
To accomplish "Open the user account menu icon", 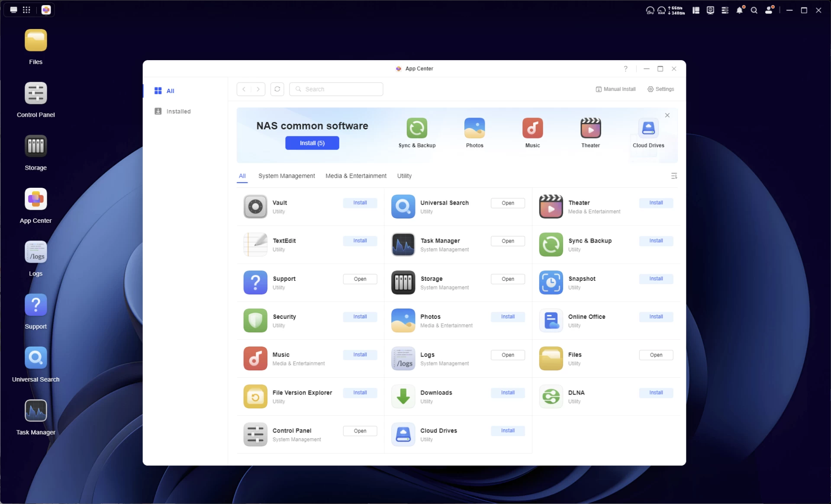I will pyautogui.click(x=769, y=10).
